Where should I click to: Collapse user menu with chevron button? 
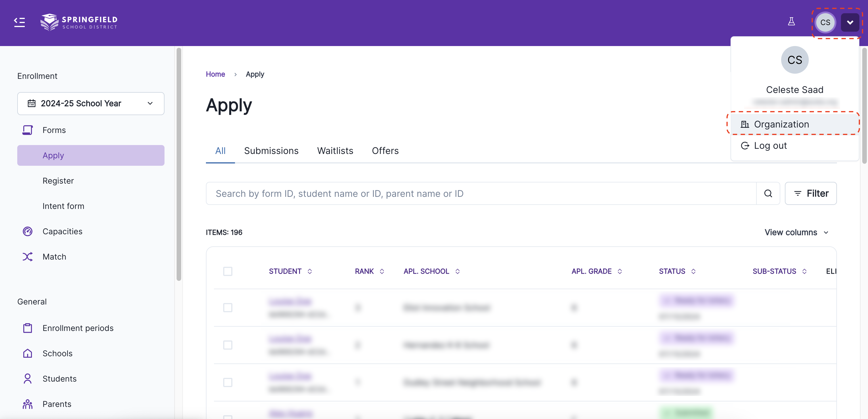point(850,22)
